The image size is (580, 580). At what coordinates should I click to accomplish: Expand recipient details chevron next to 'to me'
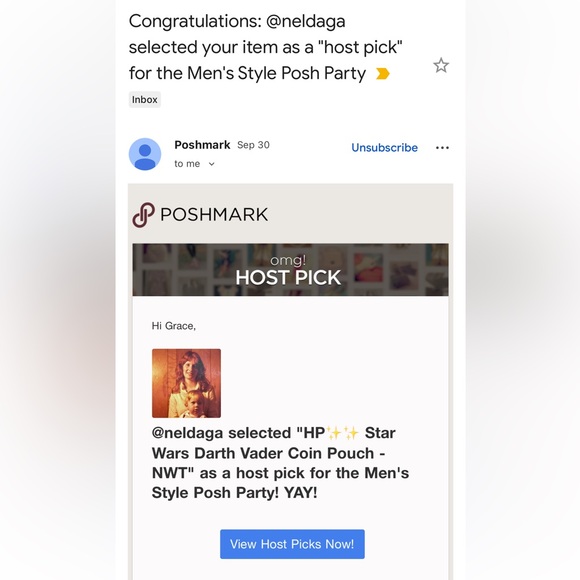click(211, 164)
